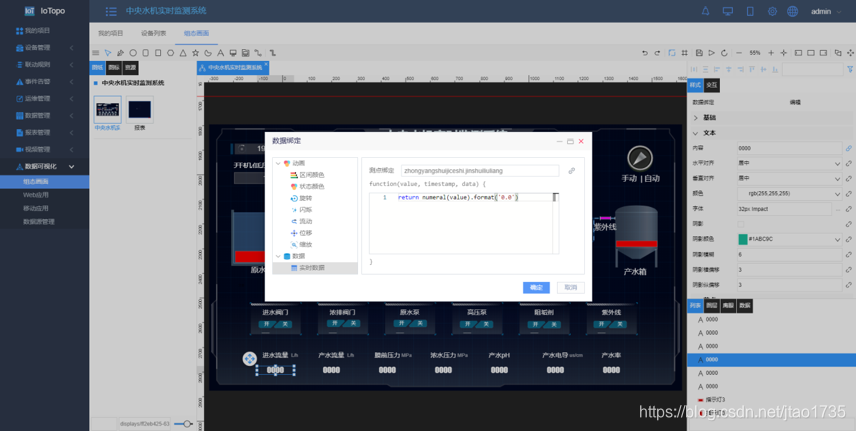Toggle the 阴影 shadow checkbox
The image size is (856, 431).
tap(741, 224)
